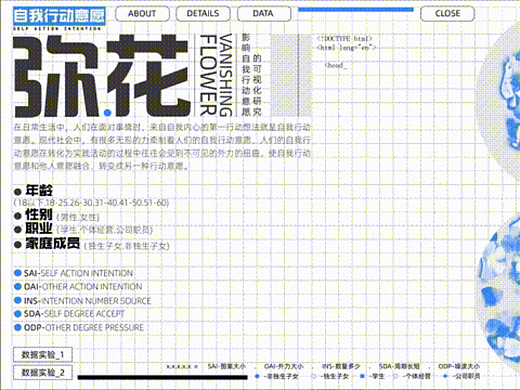Click the diamond 公司职员 legend marker
This screenshot has width=520, height=390.
coord(446,376)
